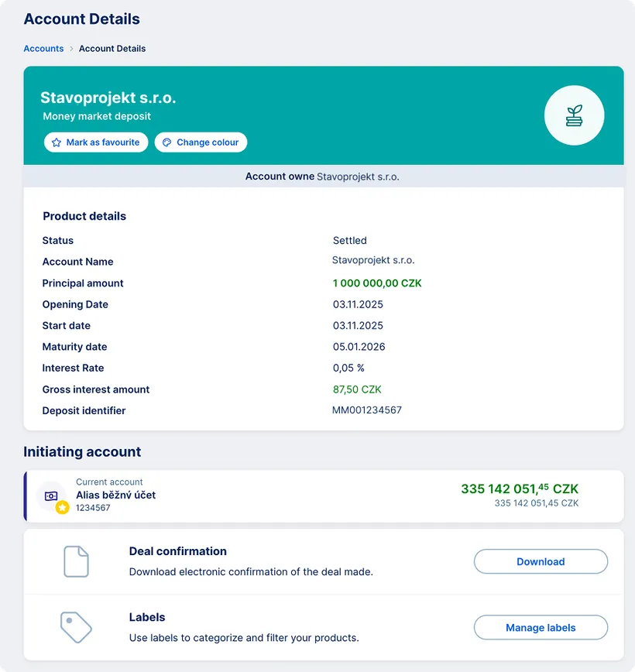Click the Maturity date value 05.01.2026
The width and height of the screenshot is (635, 672).
tap(359, 347)
